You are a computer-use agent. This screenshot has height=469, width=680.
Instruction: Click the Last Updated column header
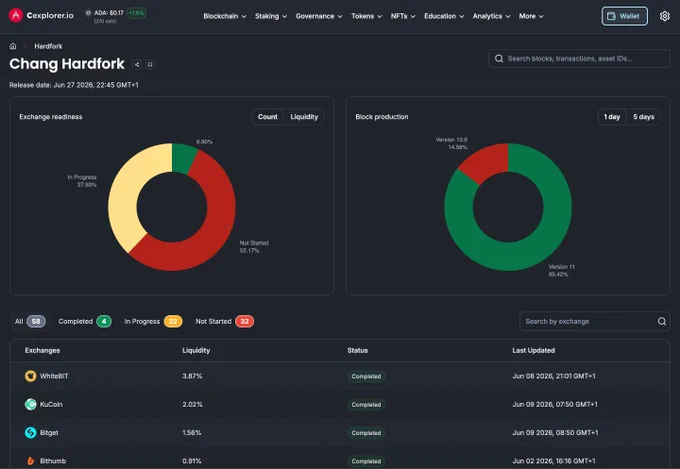(533, 350)
